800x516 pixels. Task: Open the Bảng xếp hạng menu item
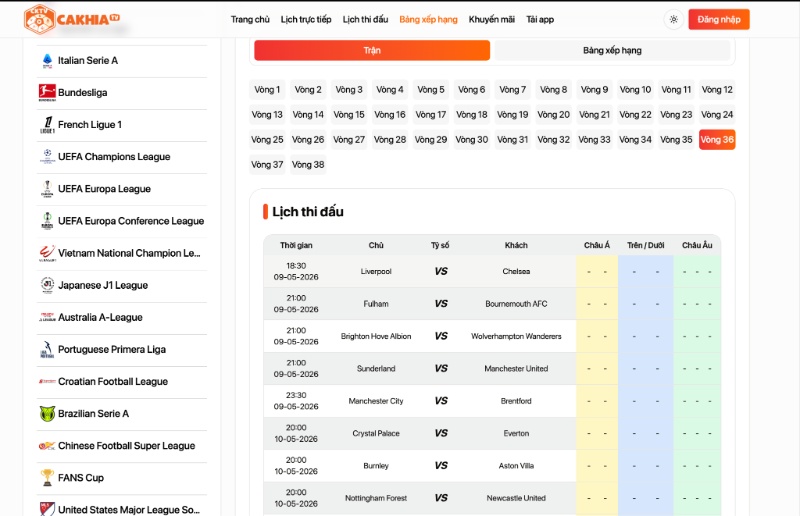[x=429, y=19]
